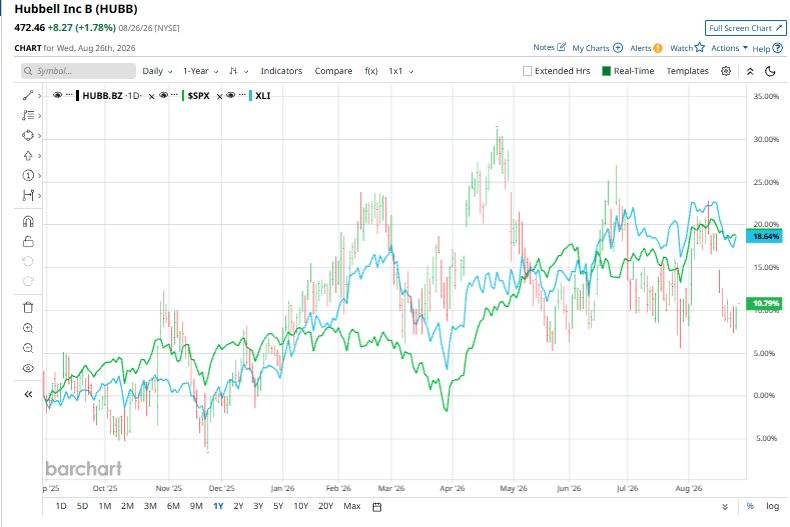Screen dimensions: 790x527
Task: Click the green $SPX color swatch
Action: tap(183, 96)
